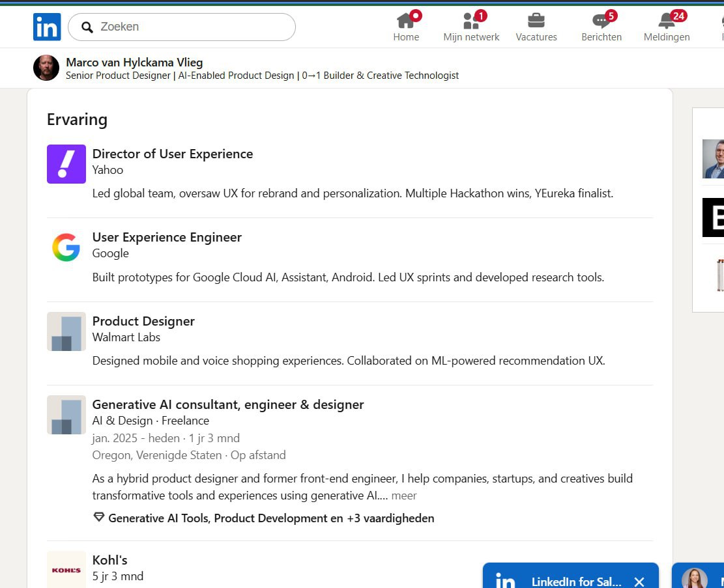Image resolution: width=724 pixels, height=588 pixels.
Task: Click the Google company name
Action: 110,253
